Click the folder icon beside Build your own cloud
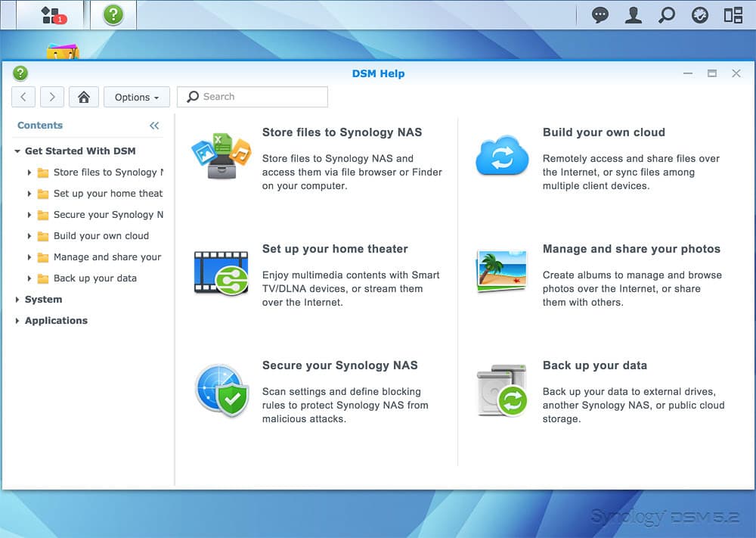The image size is (756, 538). [43, 236]
